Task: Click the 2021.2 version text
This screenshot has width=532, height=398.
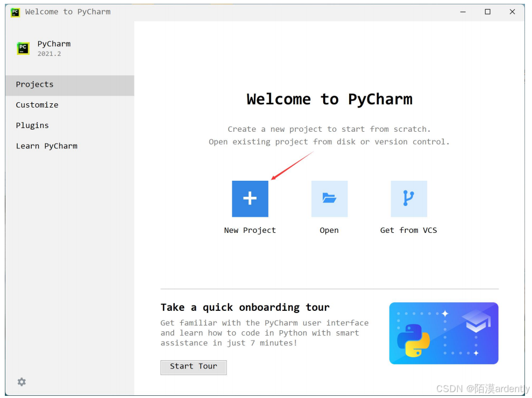Action: (x=49, y=54)
